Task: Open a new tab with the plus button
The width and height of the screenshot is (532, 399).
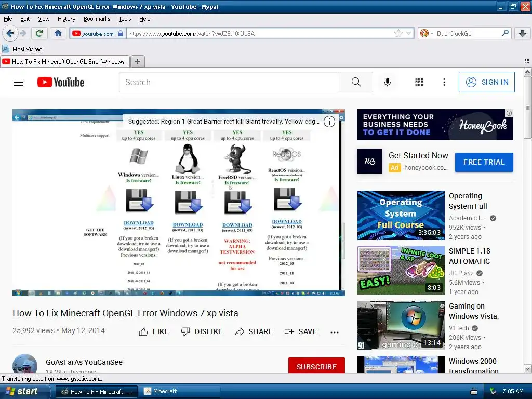Action: [137, 61]
